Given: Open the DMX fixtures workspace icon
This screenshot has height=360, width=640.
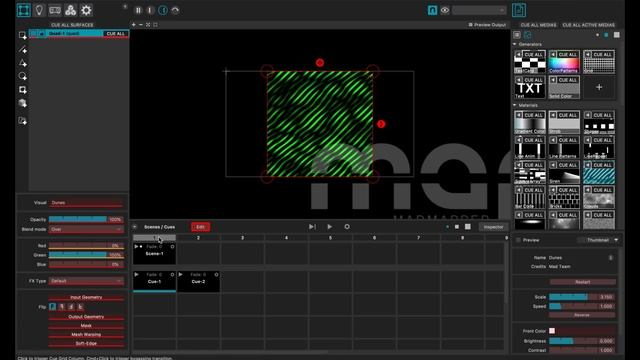Looking at the screenshot, I should point(55,10).
